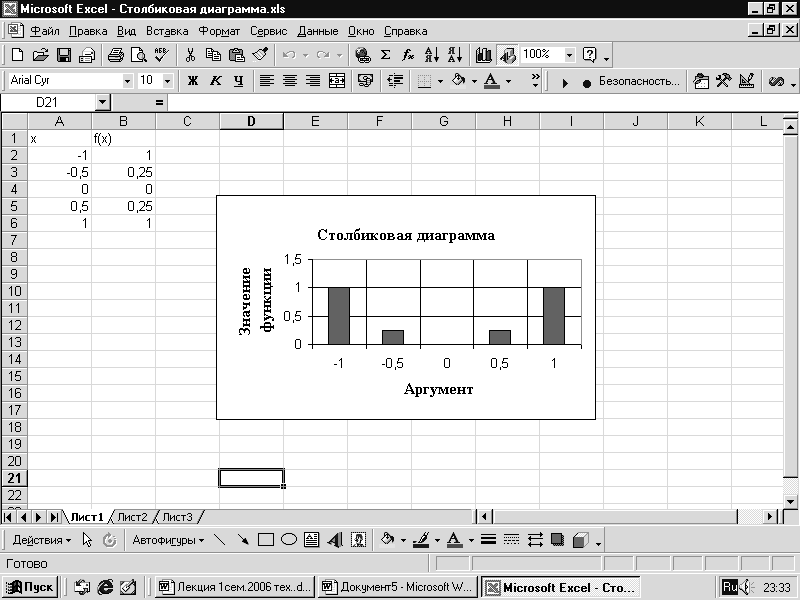
Task: Open the Arial Cyr font dropdown
Action: click(x=127, y=81)
